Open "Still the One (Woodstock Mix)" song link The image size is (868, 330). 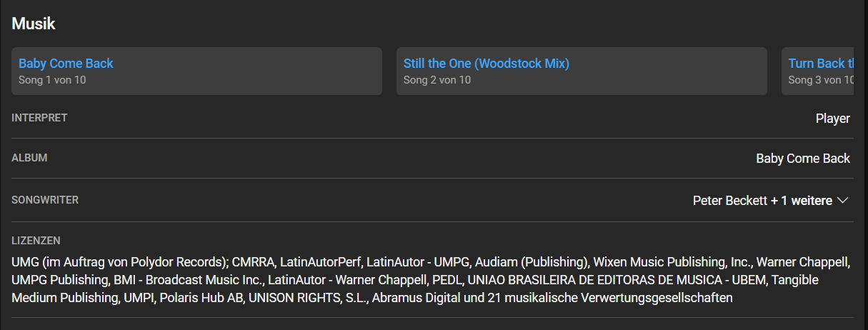tap(486, 64)
